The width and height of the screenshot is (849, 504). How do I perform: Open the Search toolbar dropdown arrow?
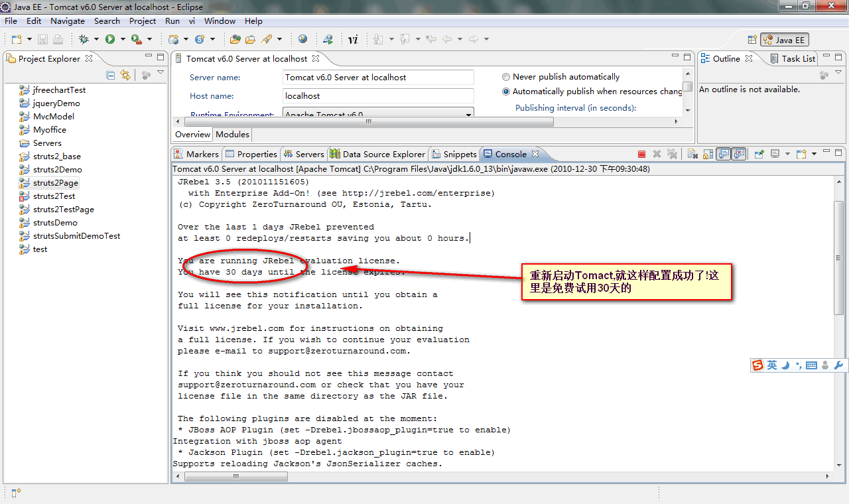[279, 40]
